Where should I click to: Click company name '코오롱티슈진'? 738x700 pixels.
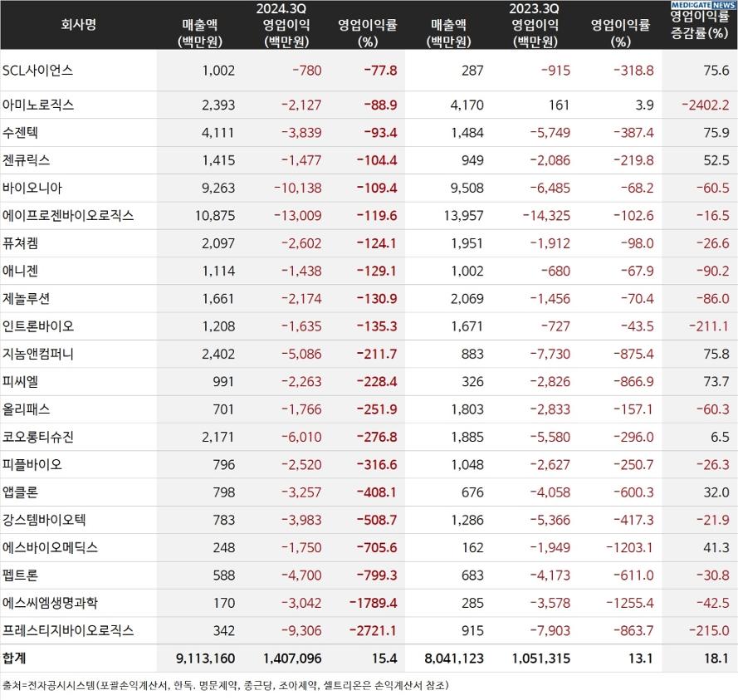38,437
